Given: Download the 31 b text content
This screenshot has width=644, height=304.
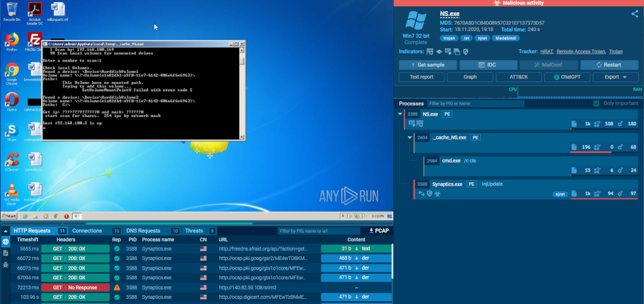Looking at the screenshot, I should pyautogui.click(x=356, y=249).
